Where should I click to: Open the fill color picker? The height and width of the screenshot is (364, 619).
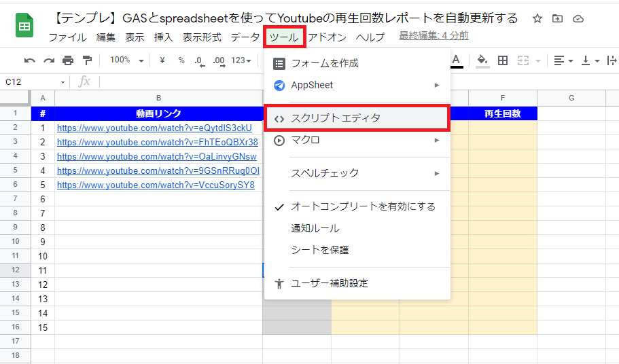(x=482, y=61)
